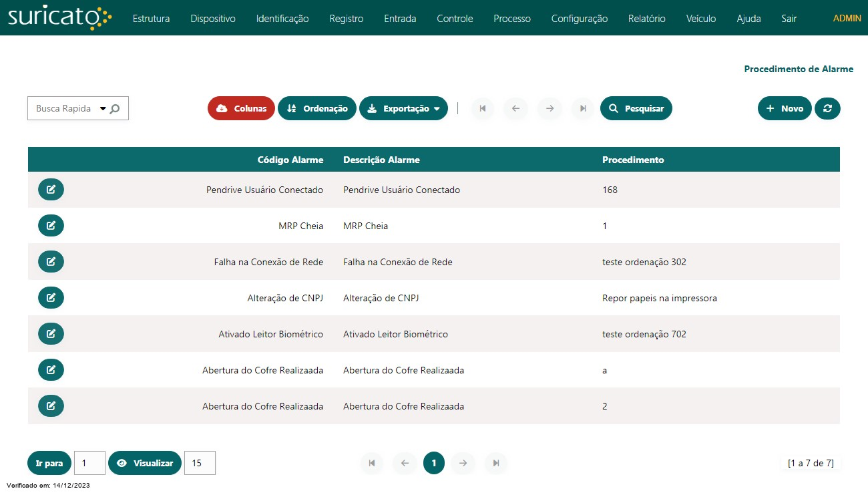Click 'teste ordenação 702' cell
The height and width of the screenshot is (495, 868).
point(644,334)
